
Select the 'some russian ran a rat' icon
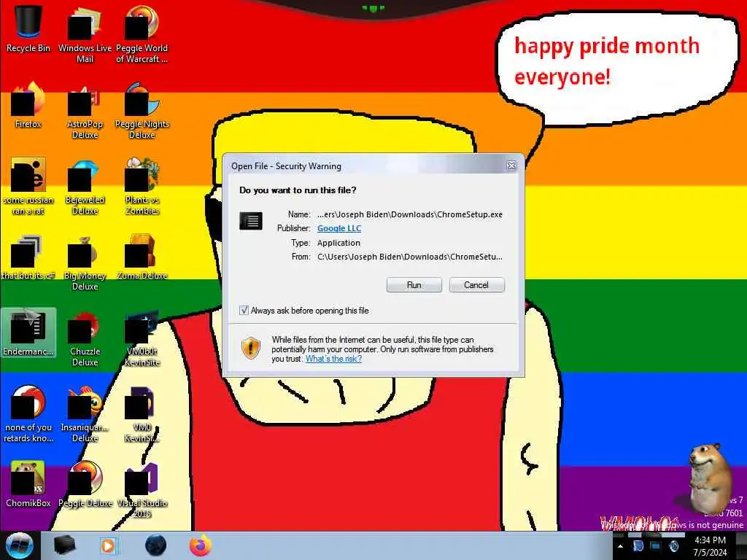pos(28,186)
